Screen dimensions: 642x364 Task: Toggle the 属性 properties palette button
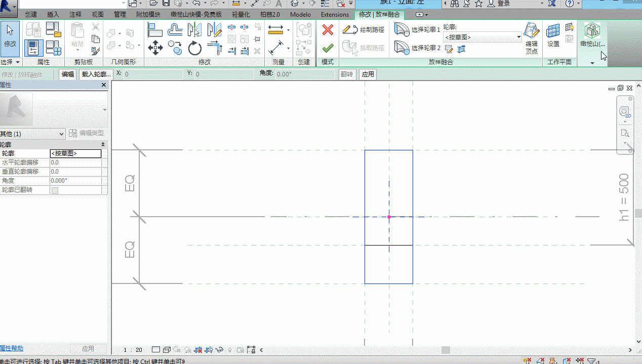33,48
